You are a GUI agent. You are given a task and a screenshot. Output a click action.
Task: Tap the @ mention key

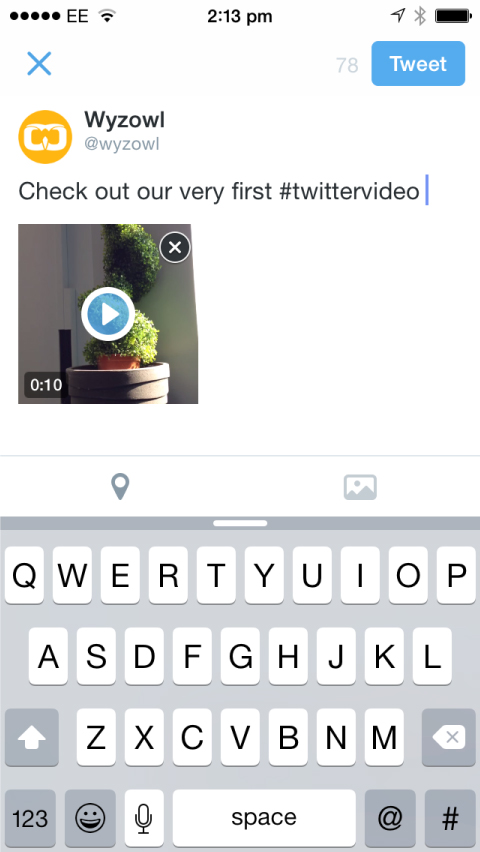pos(390,818)
